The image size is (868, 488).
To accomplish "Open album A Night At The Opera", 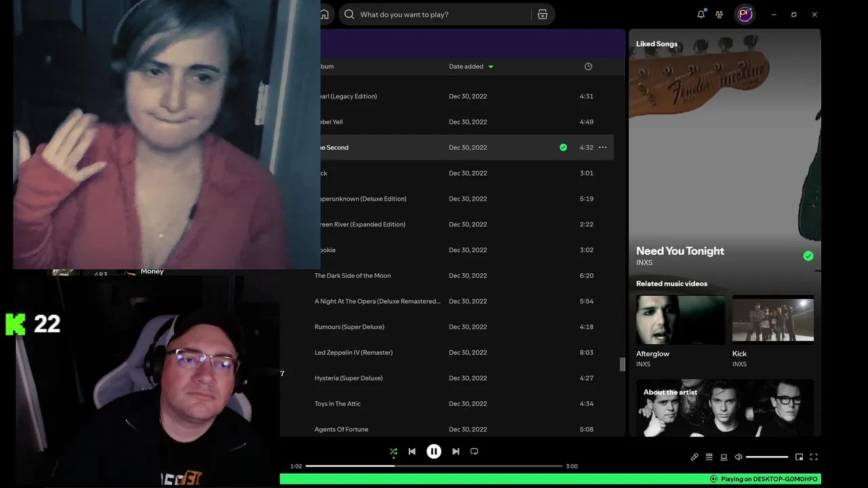I will tap(378, 302).
